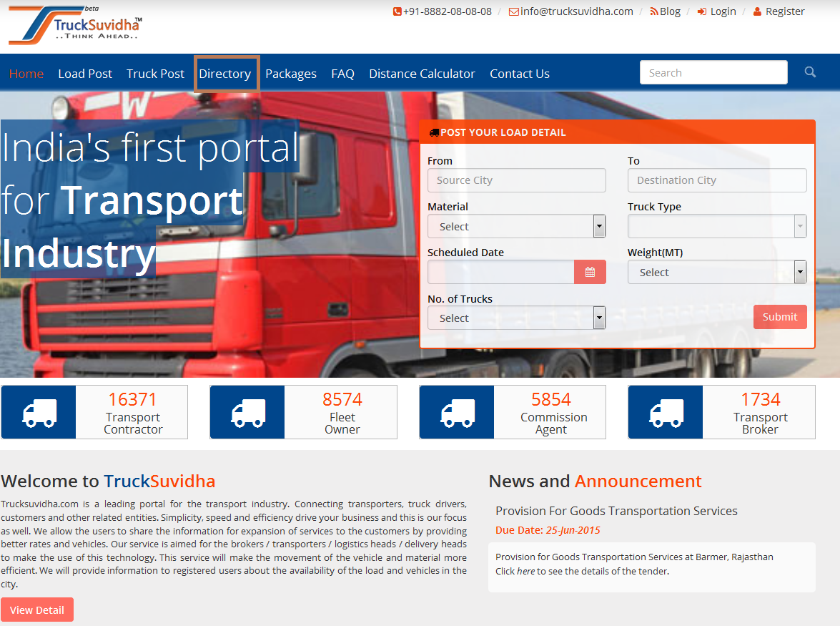Open the No. of Trucks dropdown
840x626 pixels.
(516, 318)
